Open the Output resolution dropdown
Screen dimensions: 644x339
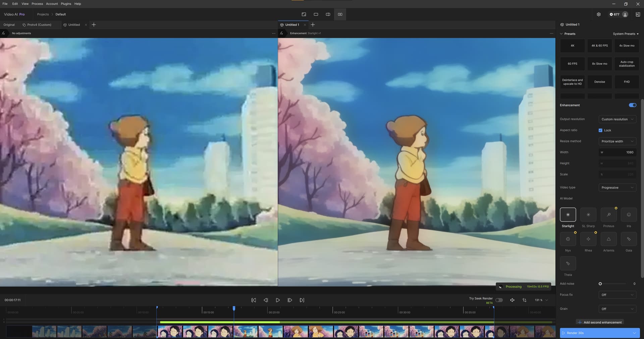click(x=617, y=119)
